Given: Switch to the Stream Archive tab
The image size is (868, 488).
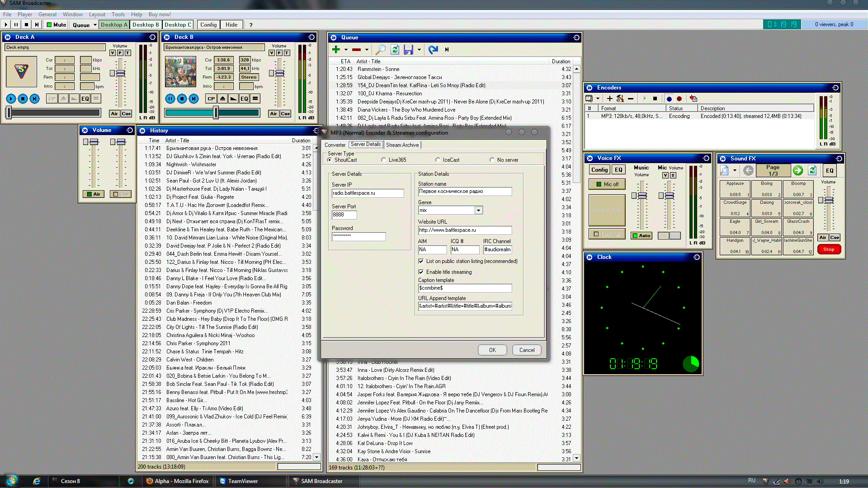Looking at the screenshot, I should [402, 145].
